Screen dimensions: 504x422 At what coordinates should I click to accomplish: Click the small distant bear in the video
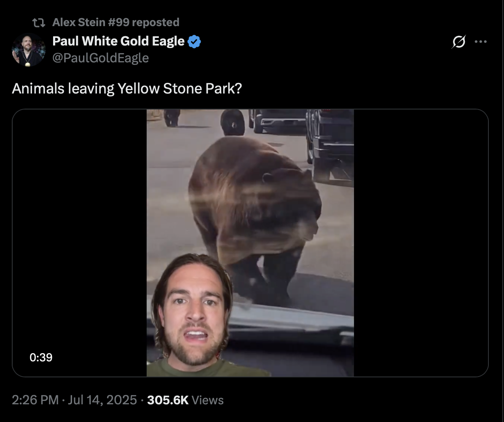tap(172, 118)
